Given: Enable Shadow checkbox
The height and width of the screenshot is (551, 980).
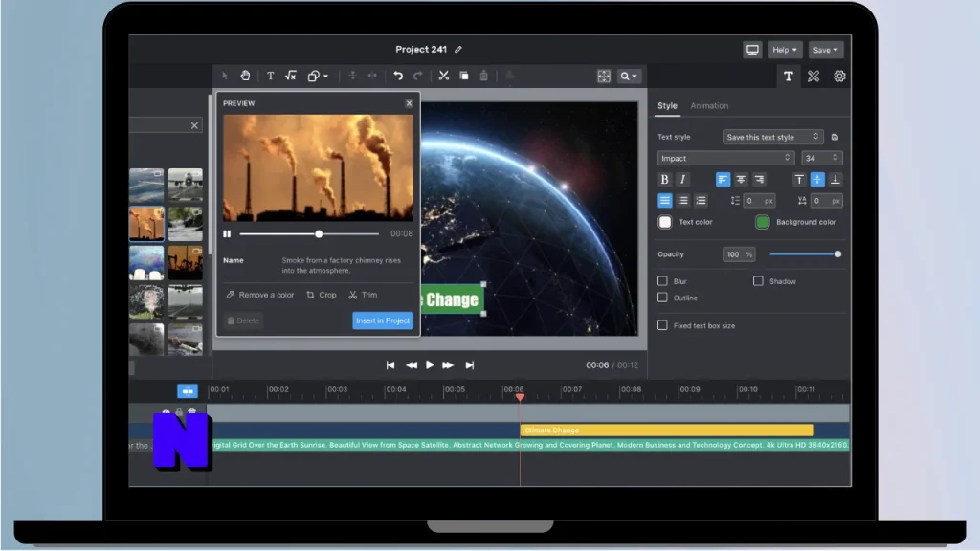Looking at the screenshot, I should (x=758, y=281).
